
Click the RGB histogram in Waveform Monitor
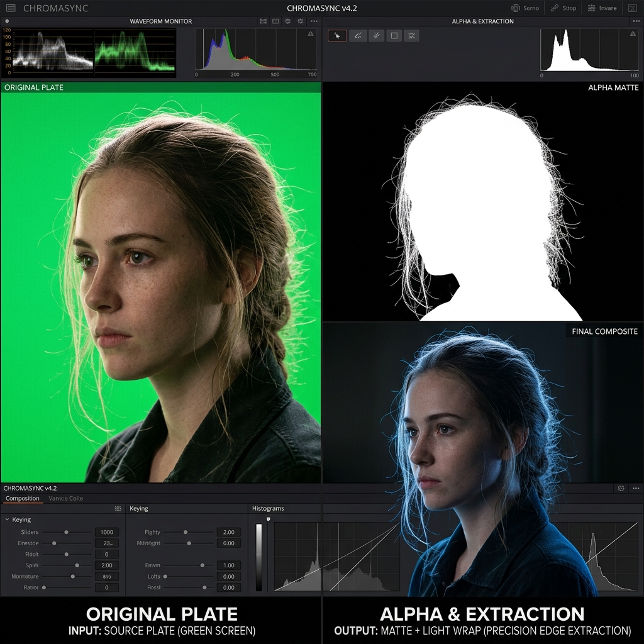click(255, 50)
